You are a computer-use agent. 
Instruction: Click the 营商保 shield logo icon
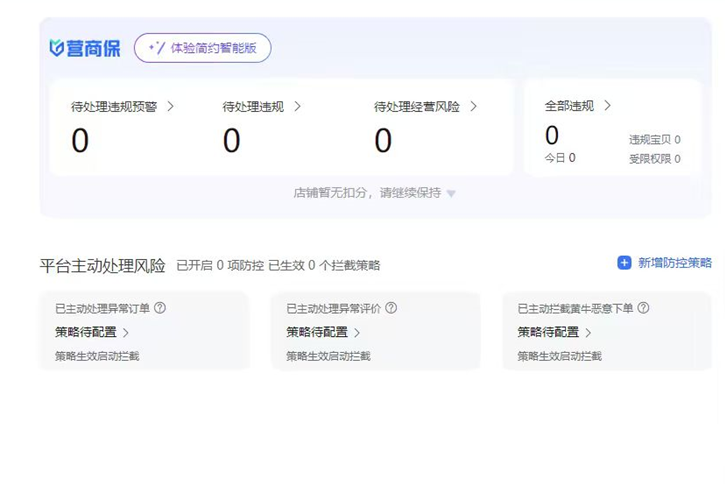coord(57,48)
